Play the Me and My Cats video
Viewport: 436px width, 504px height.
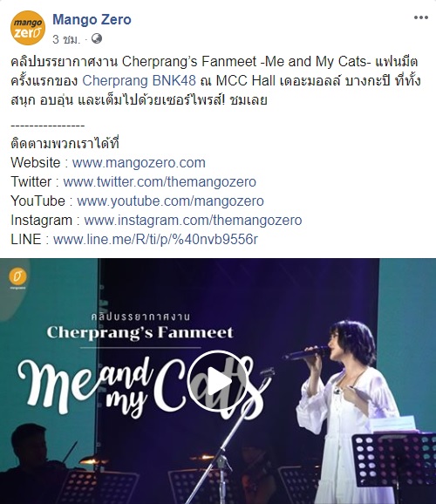coord(218,382)
